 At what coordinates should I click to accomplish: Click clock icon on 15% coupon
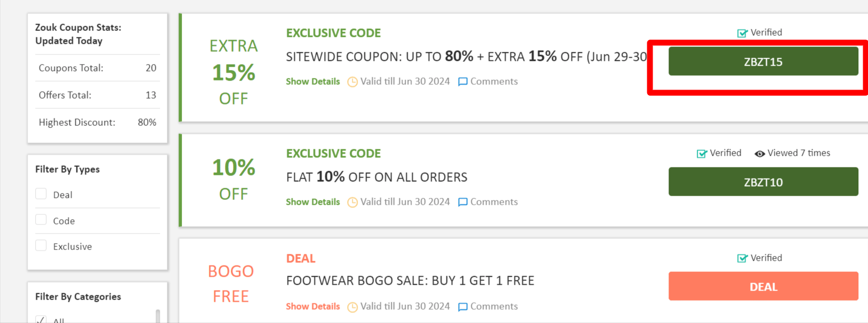[352, 82]
